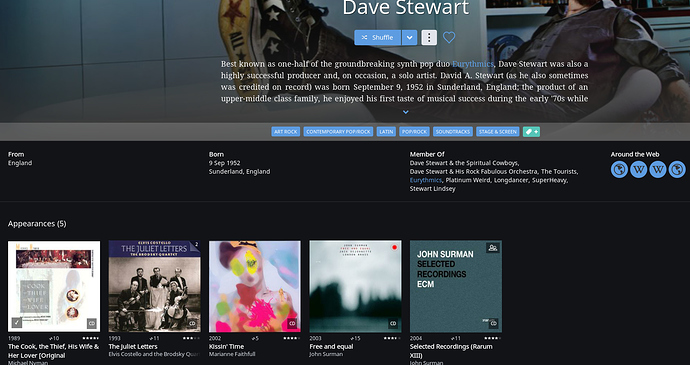This screenshot has width=690, height=365.
Task: Click the checkmark badge on The Cook cover
Action: click(16, 323)
